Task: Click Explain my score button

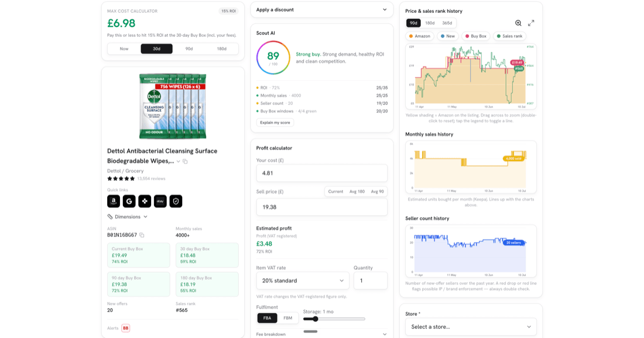Action: (x=275, y=122)
